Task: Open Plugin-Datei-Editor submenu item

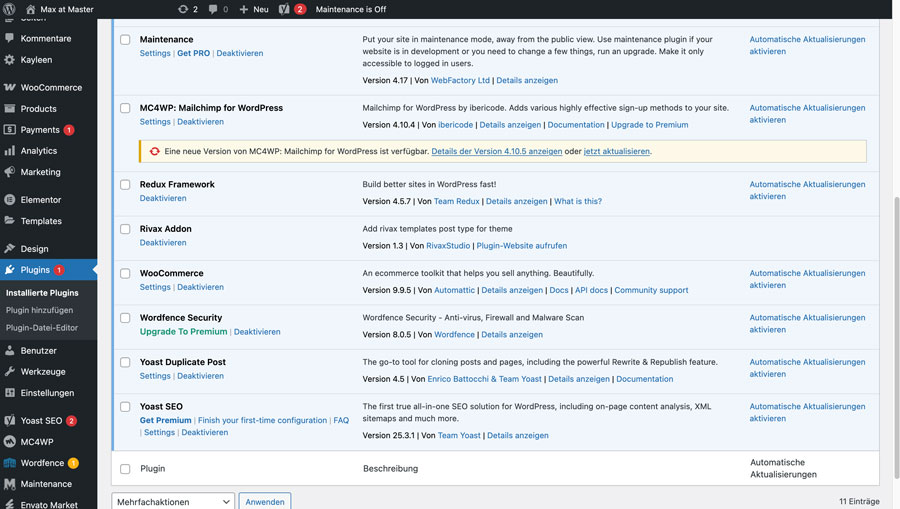Action: click(x=42, y=328)
